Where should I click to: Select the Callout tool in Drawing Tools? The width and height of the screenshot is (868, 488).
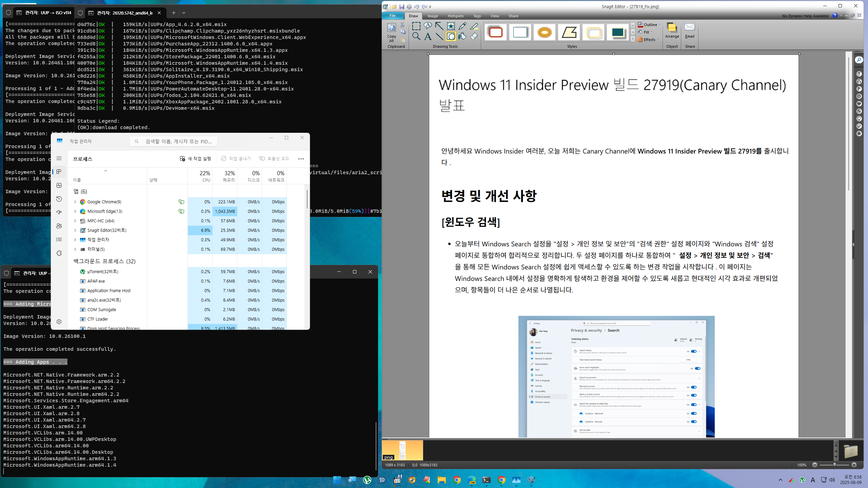point(428,26)
